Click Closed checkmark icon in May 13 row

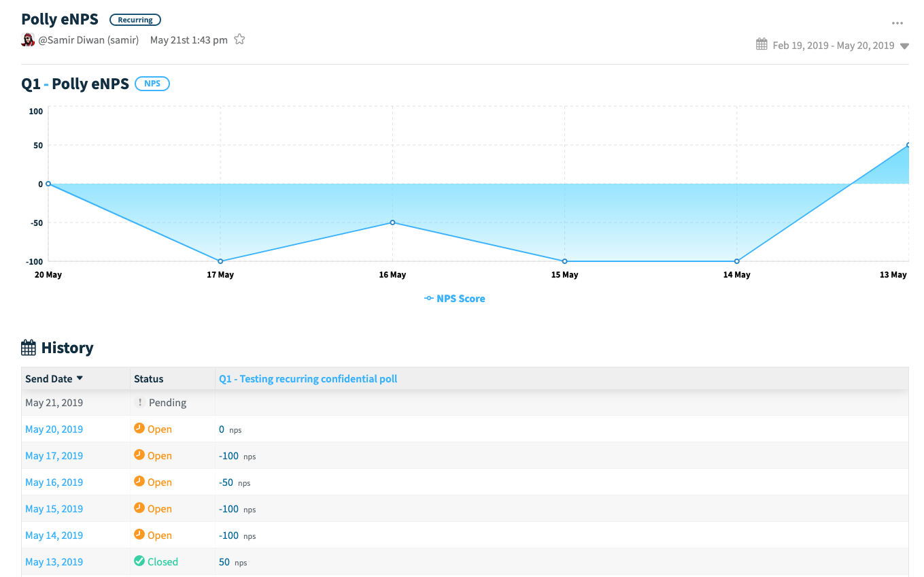[139, 561]
